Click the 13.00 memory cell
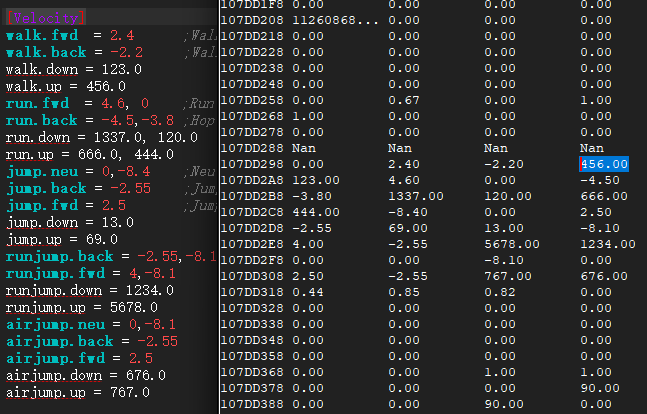Screen dimensions: 647x414 504,228
